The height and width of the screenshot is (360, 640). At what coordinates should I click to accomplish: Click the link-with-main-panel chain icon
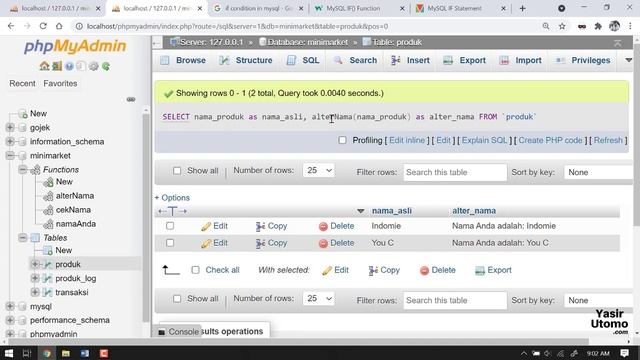tap(131, 99)
